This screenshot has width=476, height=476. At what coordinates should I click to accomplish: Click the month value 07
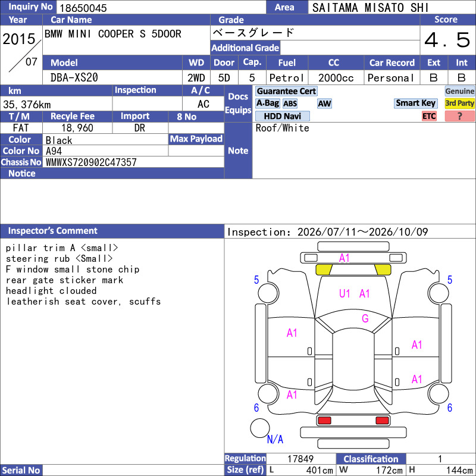pyautogui.click(x=32, y=62)
